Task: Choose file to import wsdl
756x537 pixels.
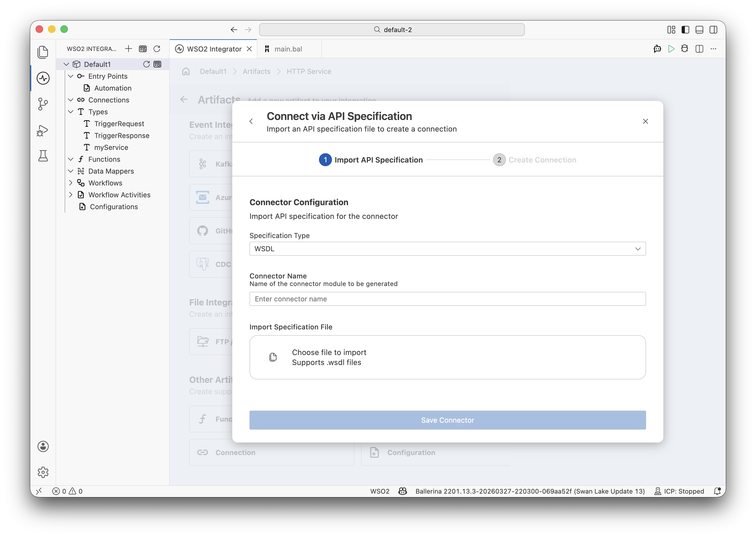Action: pos(448,357)
